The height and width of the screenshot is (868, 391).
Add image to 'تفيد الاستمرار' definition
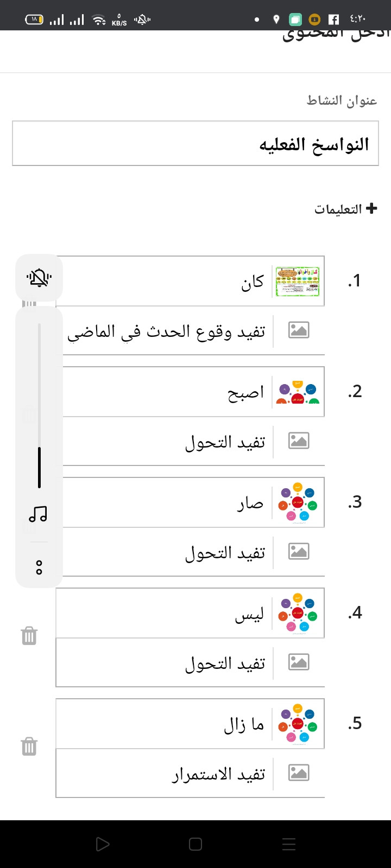(299, 773)
